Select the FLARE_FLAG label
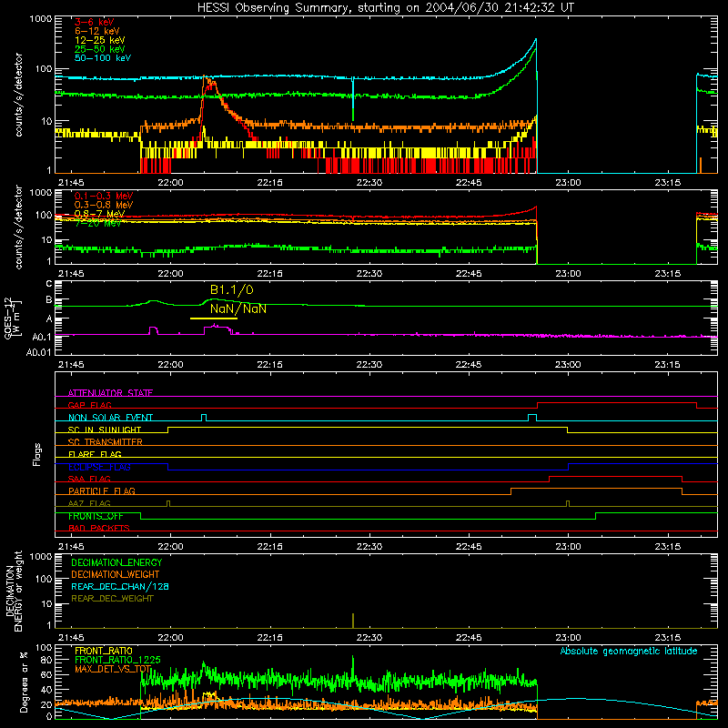Screen dimensions: 728x728 point(95,454)
